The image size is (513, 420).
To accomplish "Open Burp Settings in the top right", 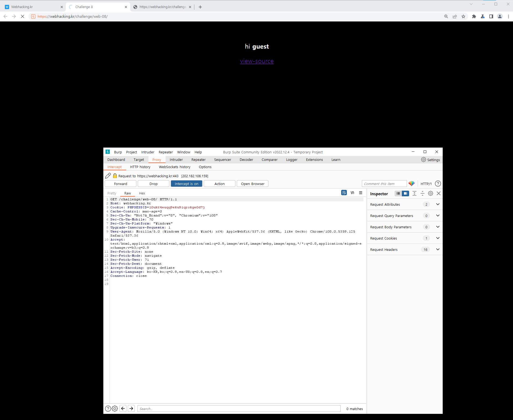I will 431,160.
